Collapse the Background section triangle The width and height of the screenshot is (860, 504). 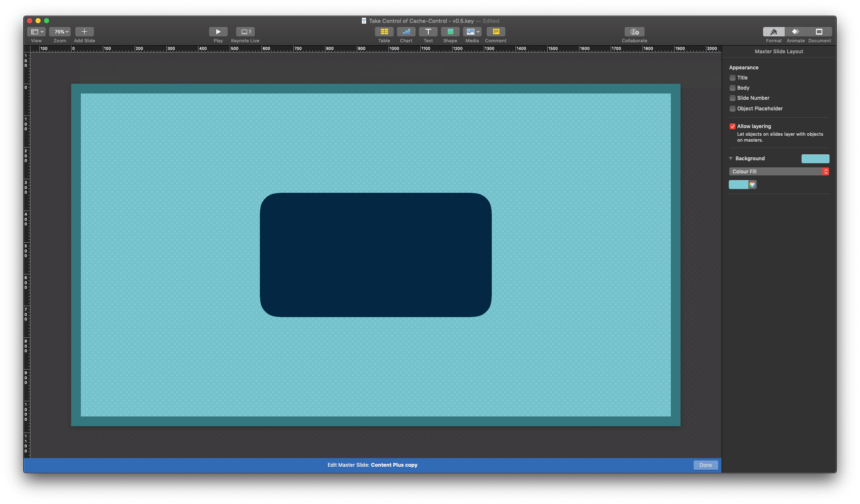coord(730,159)
